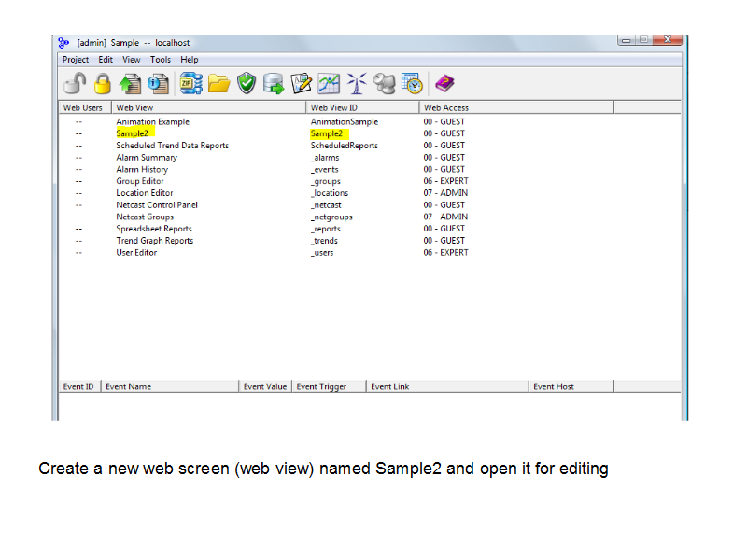Select the Scheduled Trend Data Reports row
This screenshot has width=747, height=560.
pos(172,146)
